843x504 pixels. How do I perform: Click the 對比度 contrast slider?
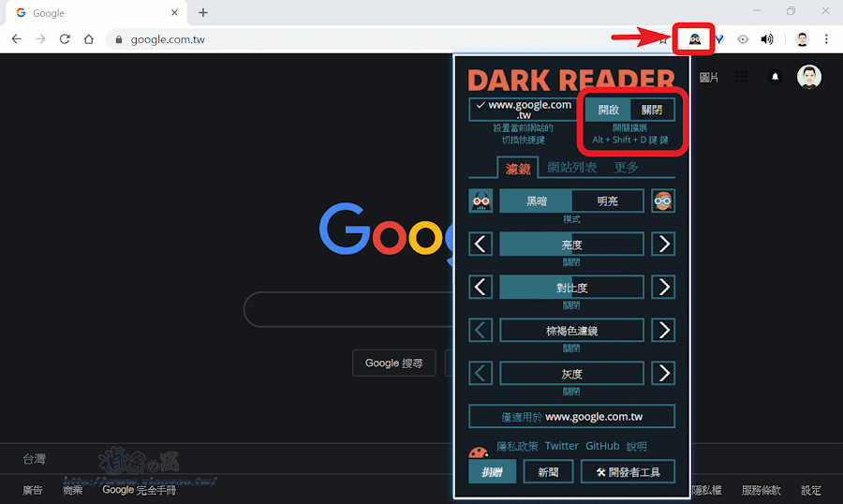pyautogui.click(x=571, y=288)
